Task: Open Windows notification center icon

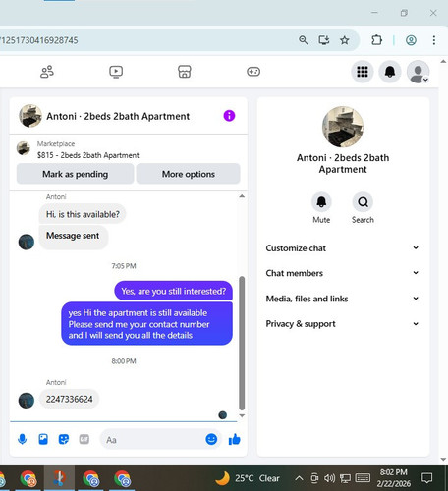Action: (426, 478)
